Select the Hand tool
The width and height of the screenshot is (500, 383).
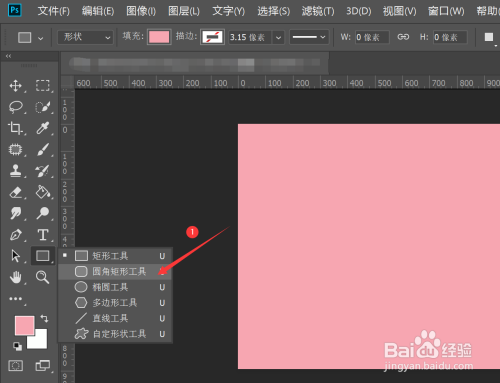point(15,277)
